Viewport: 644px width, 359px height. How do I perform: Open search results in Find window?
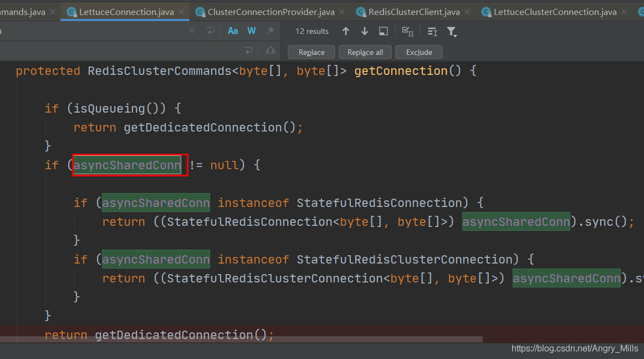point(383,31)
